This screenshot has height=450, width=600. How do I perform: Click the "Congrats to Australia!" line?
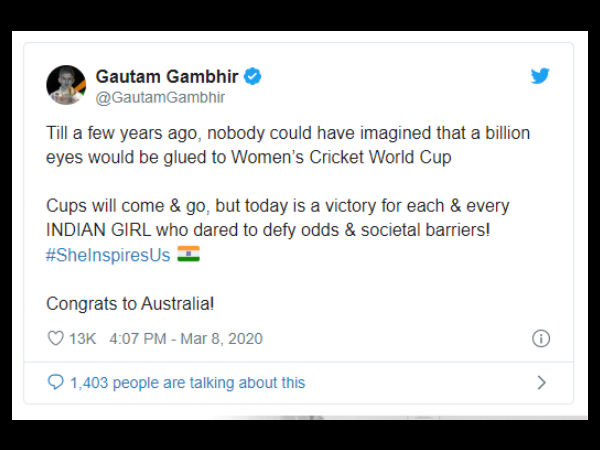(x=129, y=302)
